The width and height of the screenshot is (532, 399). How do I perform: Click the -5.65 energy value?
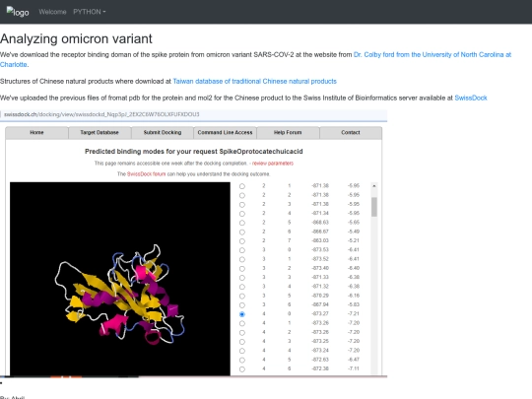(x=354, y=223)
